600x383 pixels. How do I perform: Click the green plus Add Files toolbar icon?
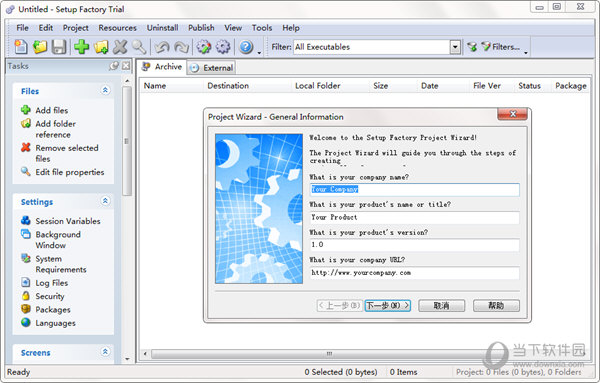pos(82,47)
